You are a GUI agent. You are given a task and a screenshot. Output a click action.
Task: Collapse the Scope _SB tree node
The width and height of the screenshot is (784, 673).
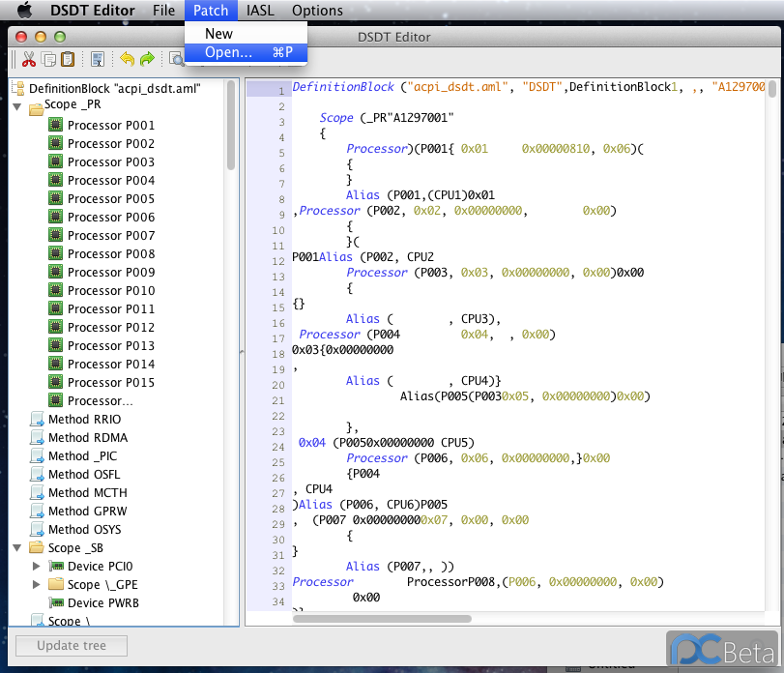(x=18, y=548)
